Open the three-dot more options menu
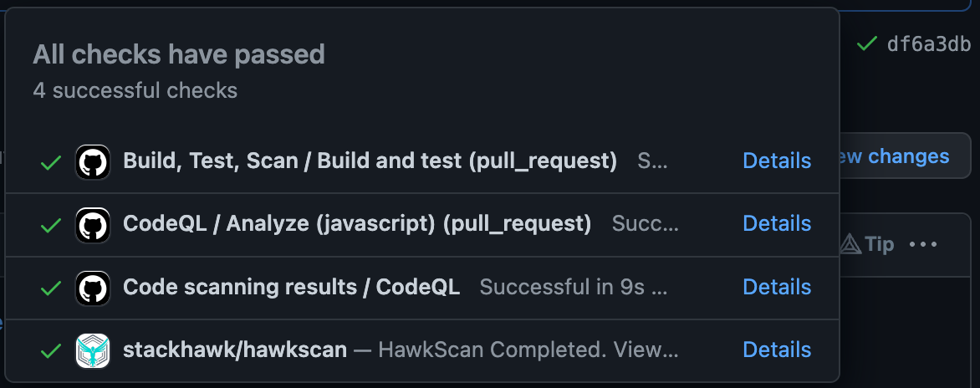The width and height of the screenshot is (980, 388). point(923,244)
